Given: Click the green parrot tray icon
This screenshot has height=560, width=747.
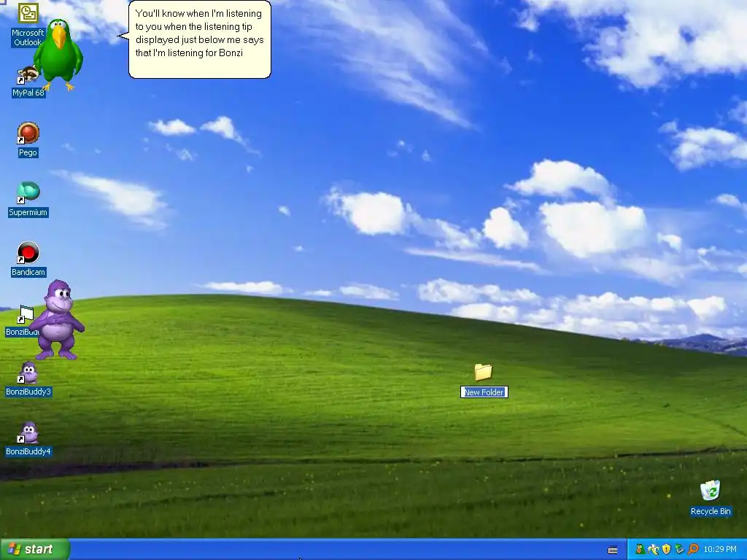Looking at the screenshot, I should [640, 550].
